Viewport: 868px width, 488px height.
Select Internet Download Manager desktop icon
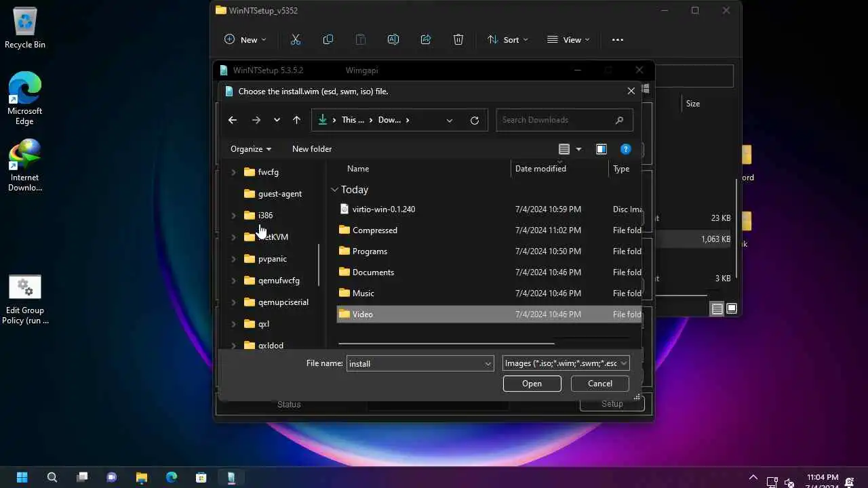pyautogui.click(x=25, y=165)
